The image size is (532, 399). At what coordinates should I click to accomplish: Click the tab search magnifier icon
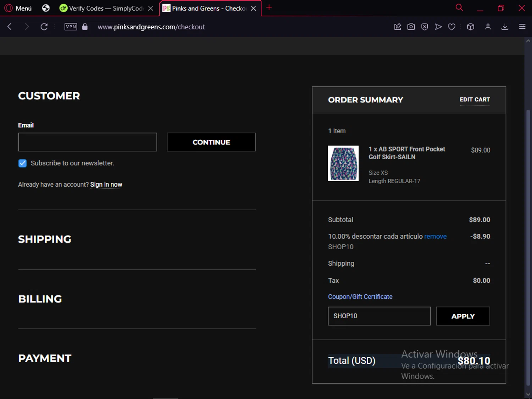coord(459,7)
